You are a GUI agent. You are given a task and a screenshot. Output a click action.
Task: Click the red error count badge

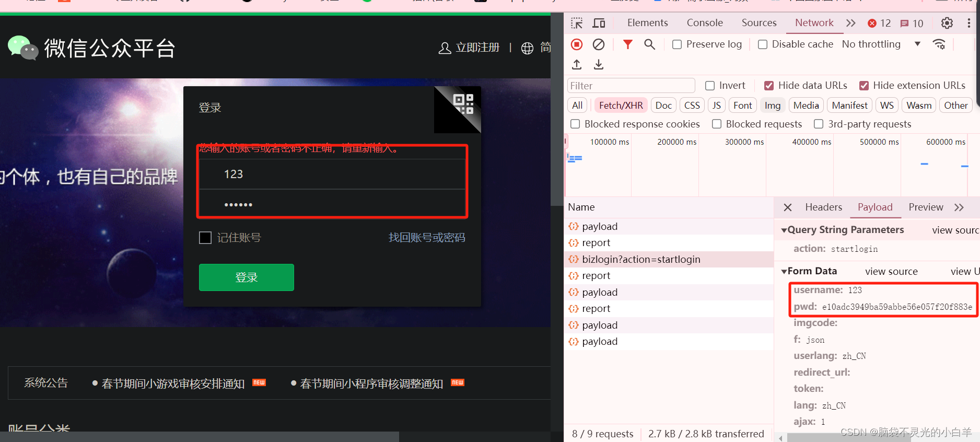[x=879, y=23]
